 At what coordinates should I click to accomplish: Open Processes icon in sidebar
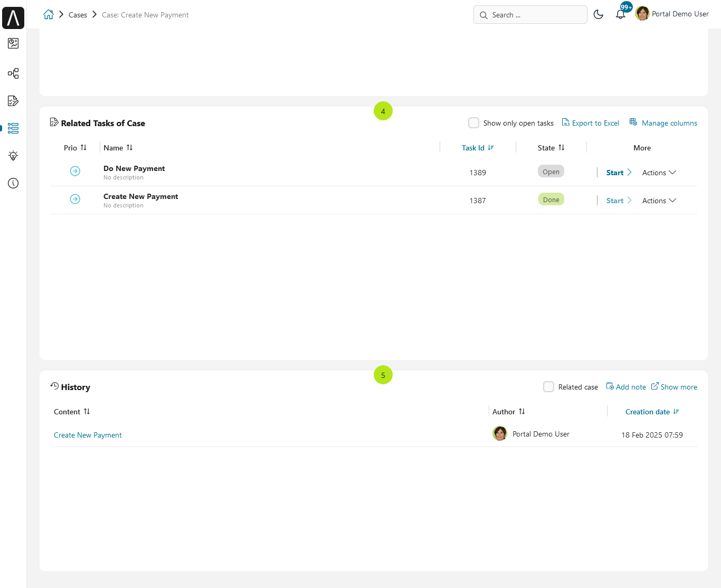click(13, 73)
